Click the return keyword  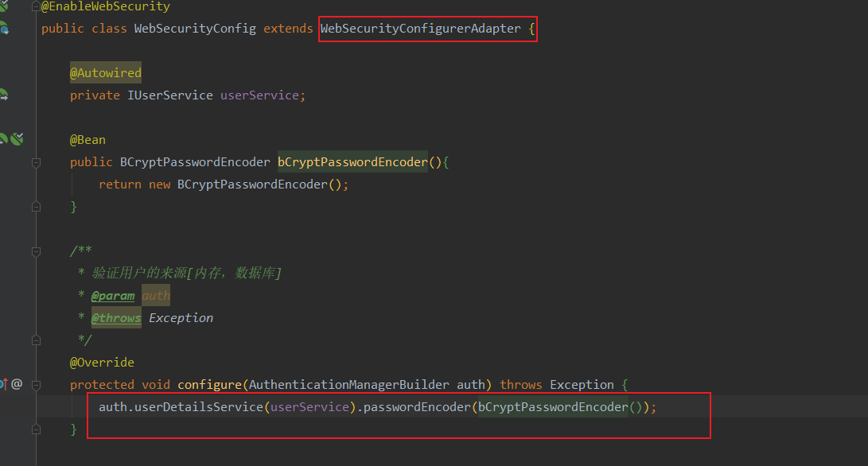[119, 184]
